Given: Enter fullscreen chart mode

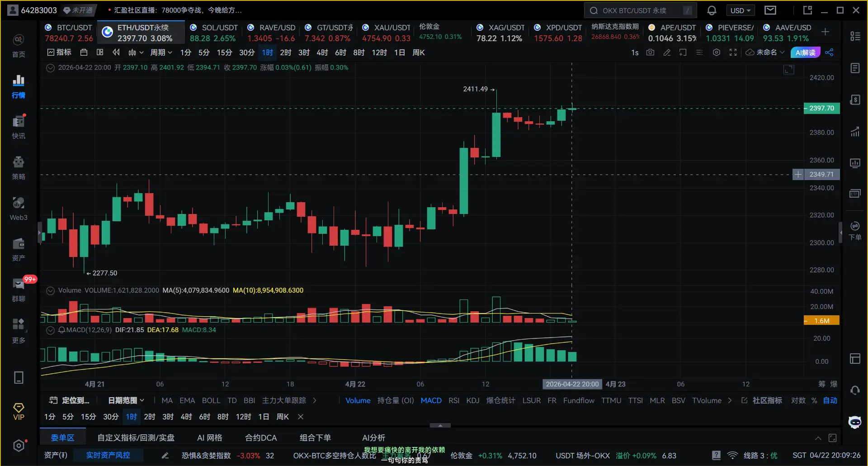Looking at the screenshot, I should [733, 52].
